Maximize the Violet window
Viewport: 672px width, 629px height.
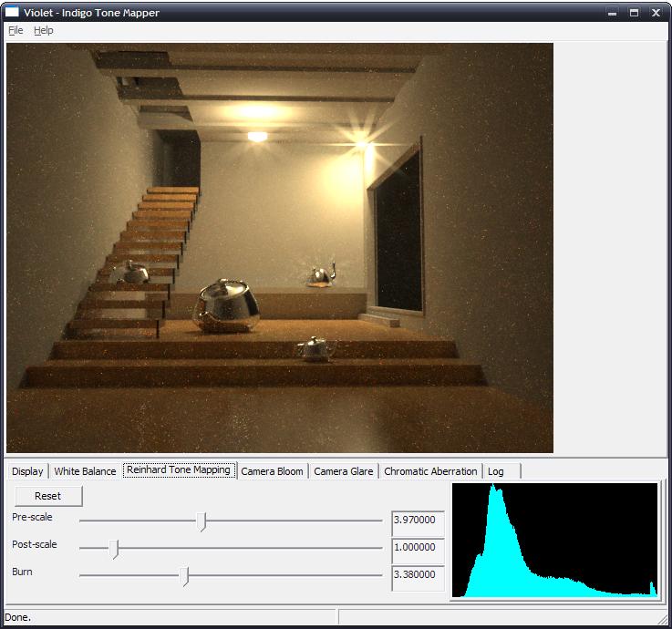point(635,13)
